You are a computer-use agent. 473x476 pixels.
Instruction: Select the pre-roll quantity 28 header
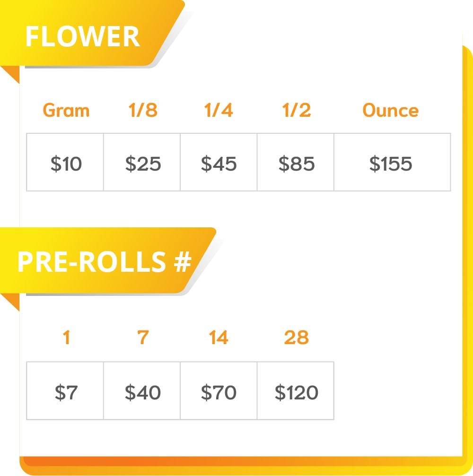297,338
